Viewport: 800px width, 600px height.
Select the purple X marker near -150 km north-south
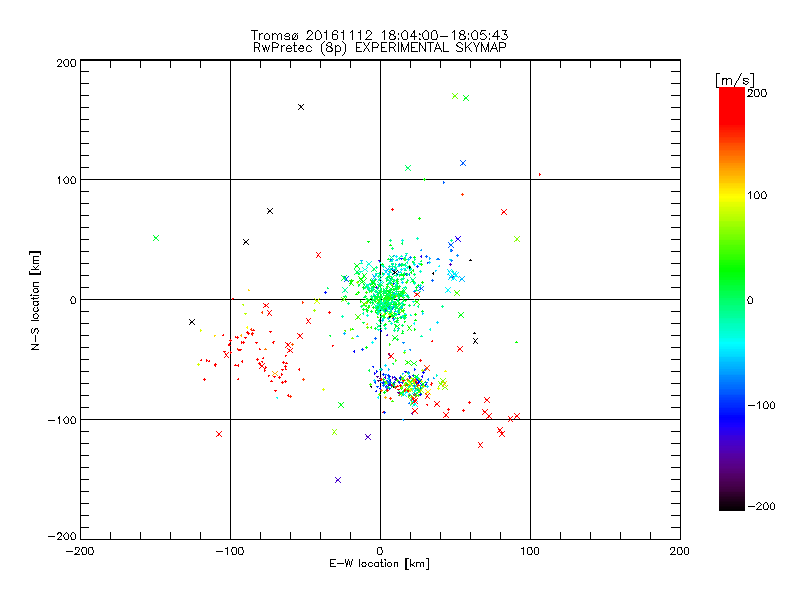pyautogui.click(x=338, y=480)
